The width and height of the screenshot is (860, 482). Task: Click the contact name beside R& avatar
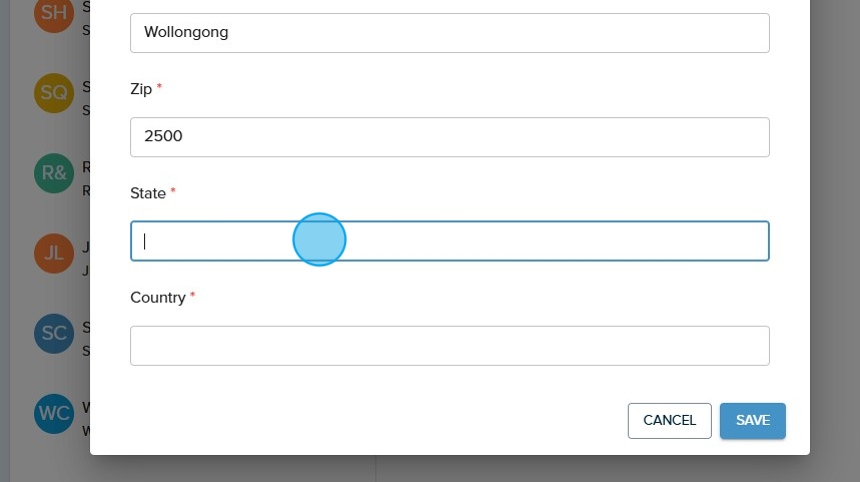[x=85, y=167]
